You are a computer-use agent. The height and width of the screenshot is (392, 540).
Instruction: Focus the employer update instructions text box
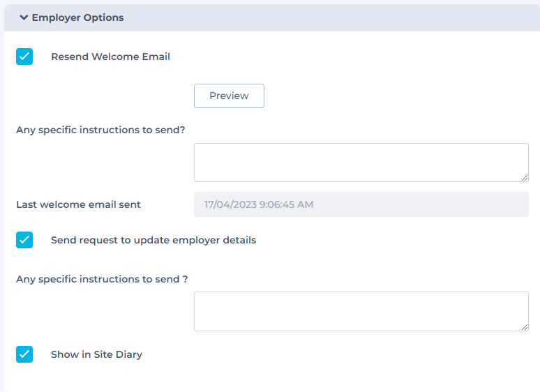coord(361,311)
